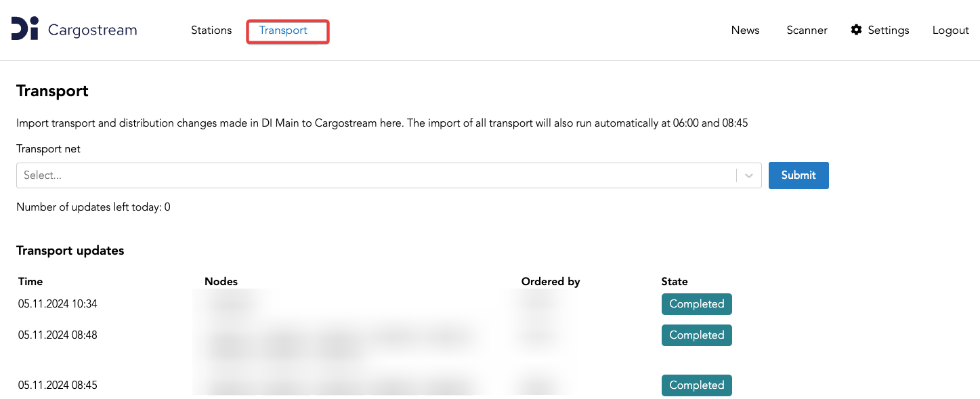Click the Completed badge for 10:34 update

697,304
